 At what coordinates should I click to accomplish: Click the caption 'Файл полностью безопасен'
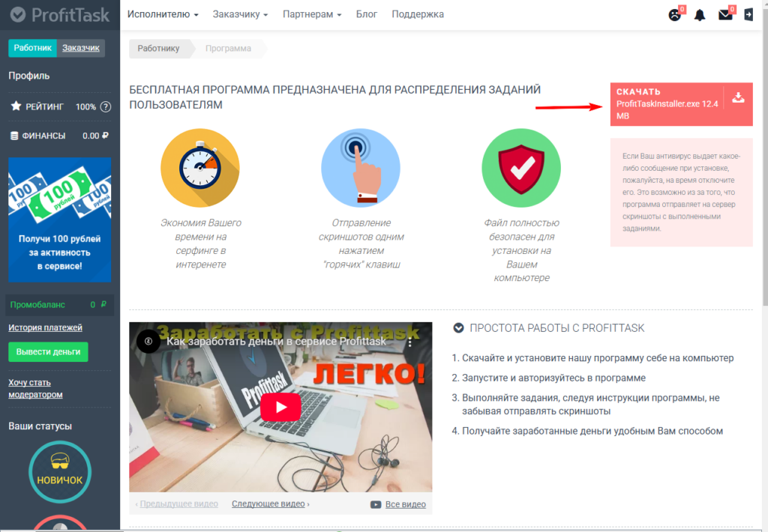[522, 250]
